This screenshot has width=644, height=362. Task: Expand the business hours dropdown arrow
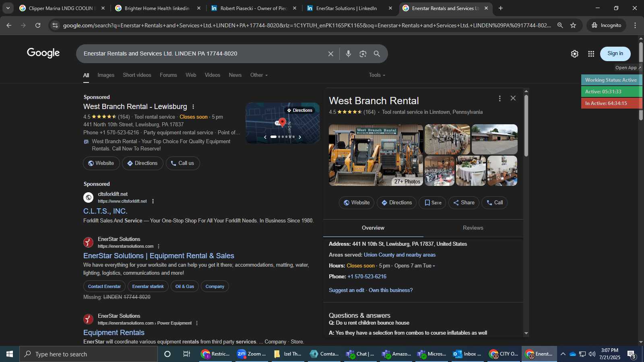434,266
